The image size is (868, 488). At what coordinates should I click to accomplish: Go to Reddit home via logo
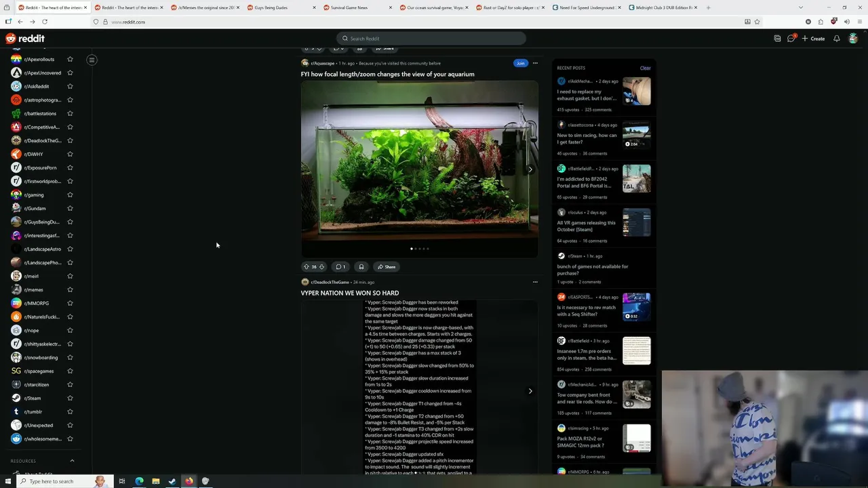(x=25, y=39)
